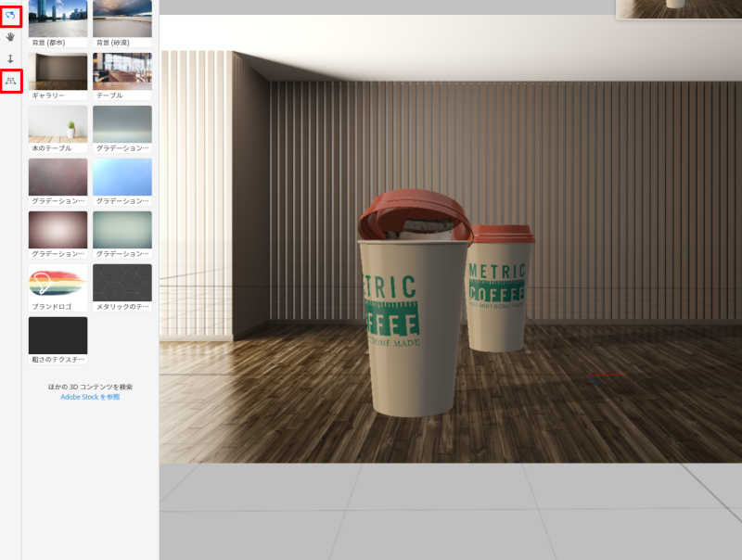The image size is (742, 560).
Task: Pick the 木のテーブル thumbnail with plant
Action: point(58,123)
